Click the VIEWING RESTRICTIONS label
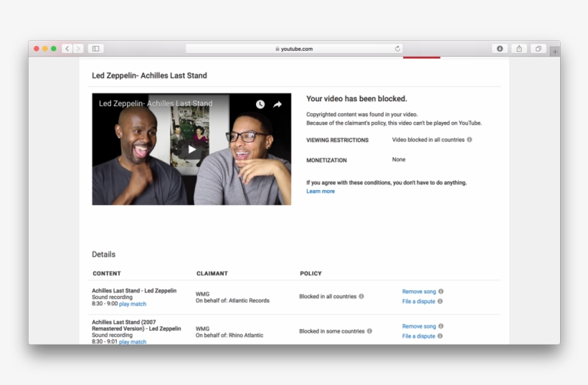The height and width of the screenshot is (385, 588). [337, 140]
